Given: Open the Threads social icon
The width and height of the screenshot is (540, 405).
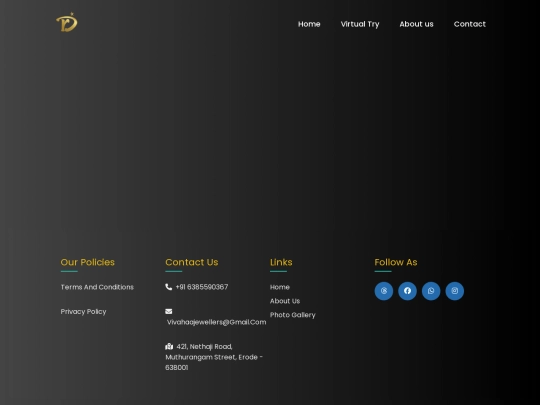Looking at the screenshot, I should 384,291.
